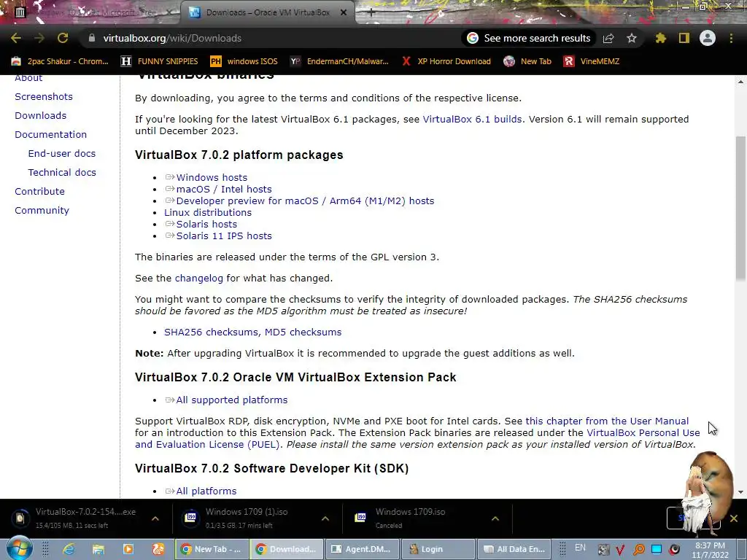Screen dimensions: 747x560
Task: Follow the VirtualBox 6.1 builds link
Action: [472, 119]
